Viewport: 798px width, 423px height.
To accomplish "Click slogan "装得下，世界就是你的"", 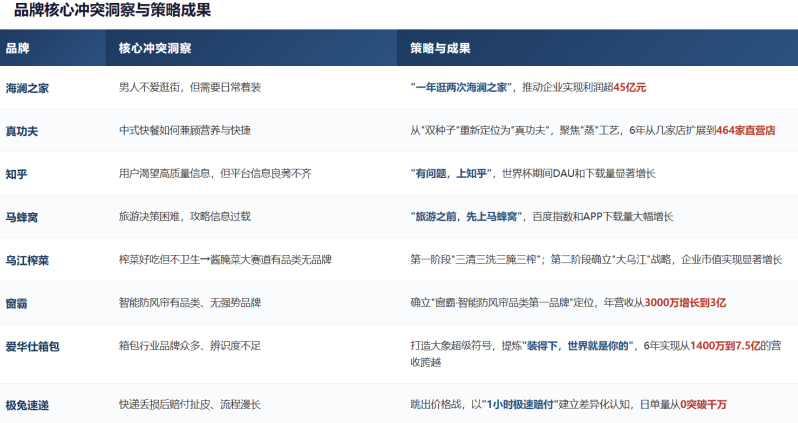I will click(x=578, y=346).
